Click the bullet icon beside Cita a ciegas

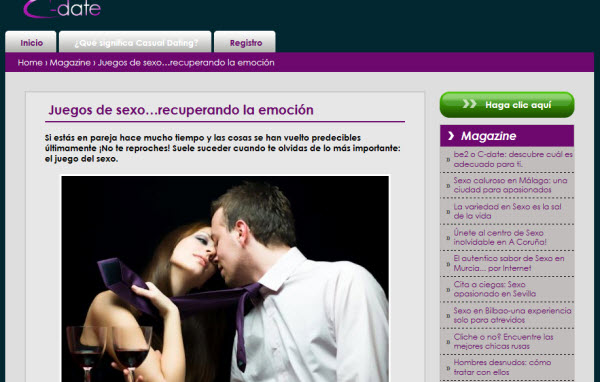448,290
